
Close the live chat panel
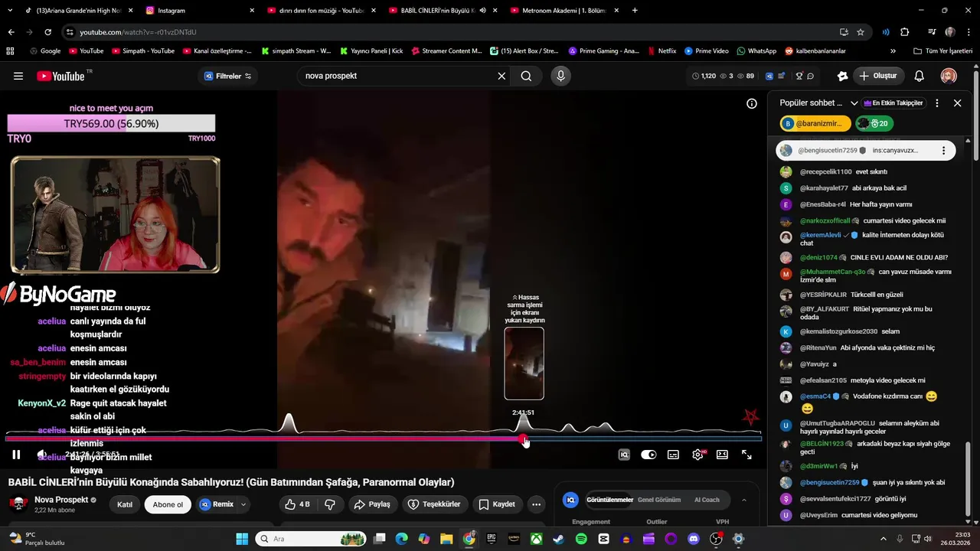click(x=957, y=103)
